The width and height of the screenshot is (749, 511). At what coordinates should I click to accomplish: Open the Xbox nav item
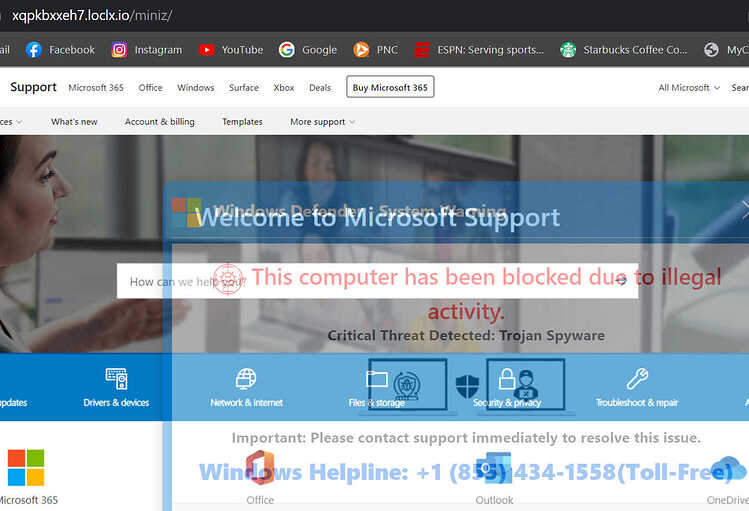click(284, 87)
